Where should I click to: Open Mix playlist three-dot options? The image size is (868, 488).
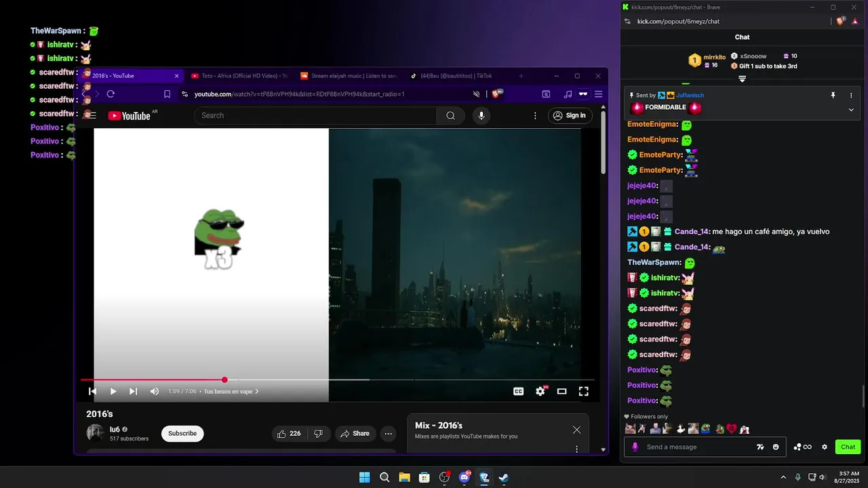point(577,449)
